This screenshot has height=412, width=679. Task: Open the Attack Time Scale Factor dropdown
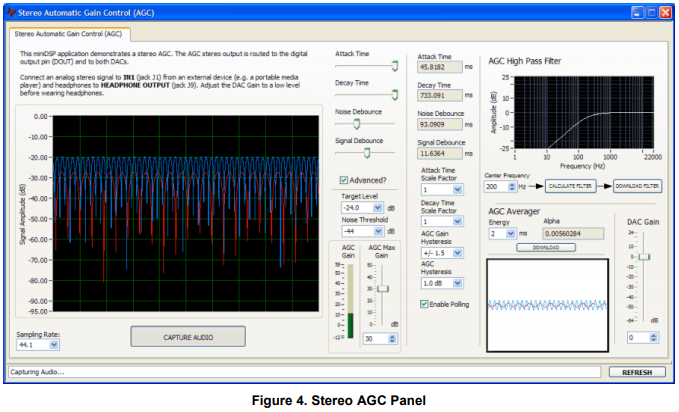tap(458, 190)
